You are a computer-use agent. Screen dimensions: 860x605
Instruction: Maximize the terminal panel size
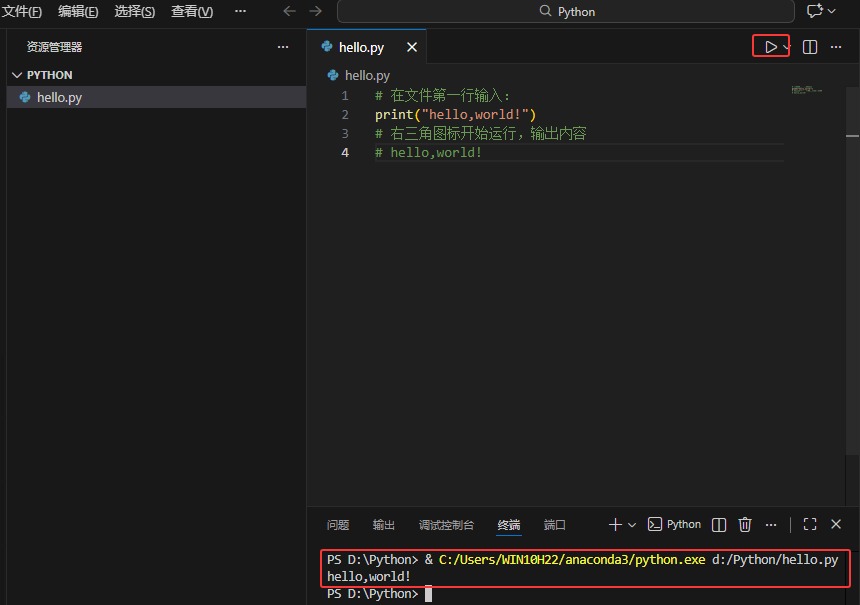pos(810,524)
